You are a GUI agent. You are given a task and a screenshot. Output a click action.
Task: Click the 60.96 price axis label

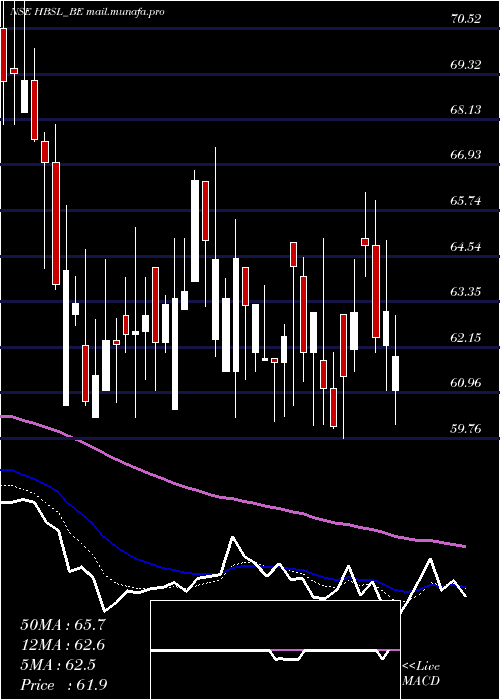point(466,383)
